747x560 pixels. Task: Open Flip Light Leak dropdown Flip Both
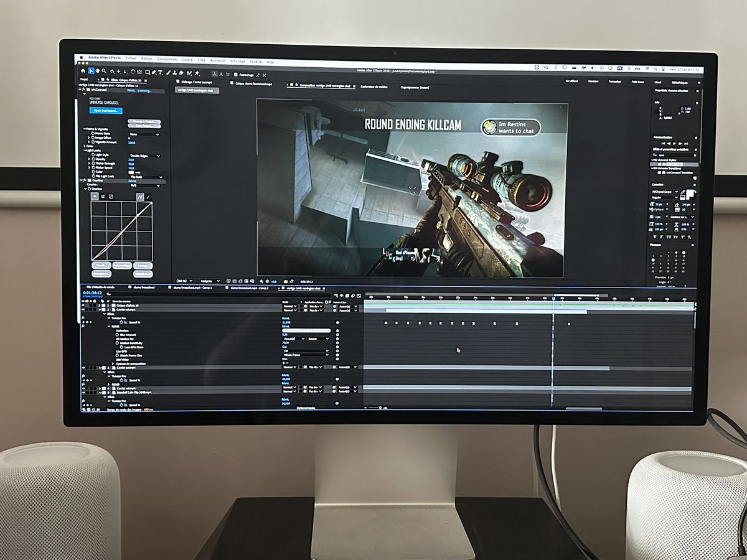tap(147, 177)
